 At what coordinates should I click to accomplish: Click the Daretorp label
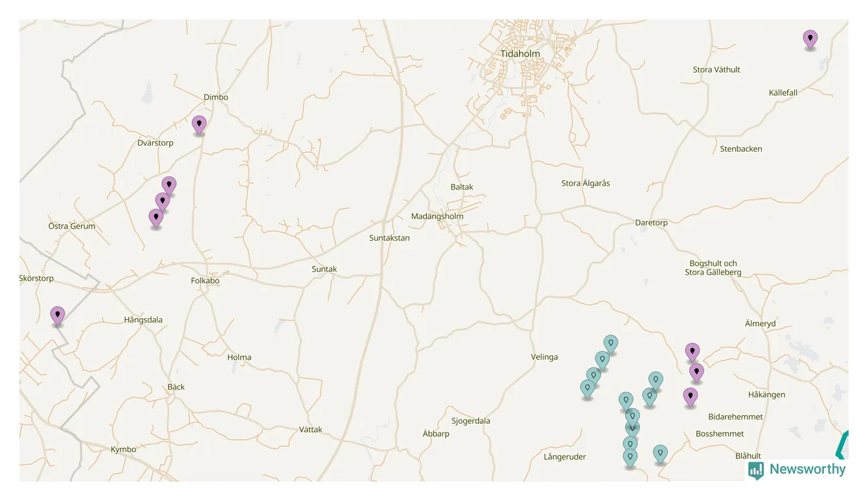point(651,223)
